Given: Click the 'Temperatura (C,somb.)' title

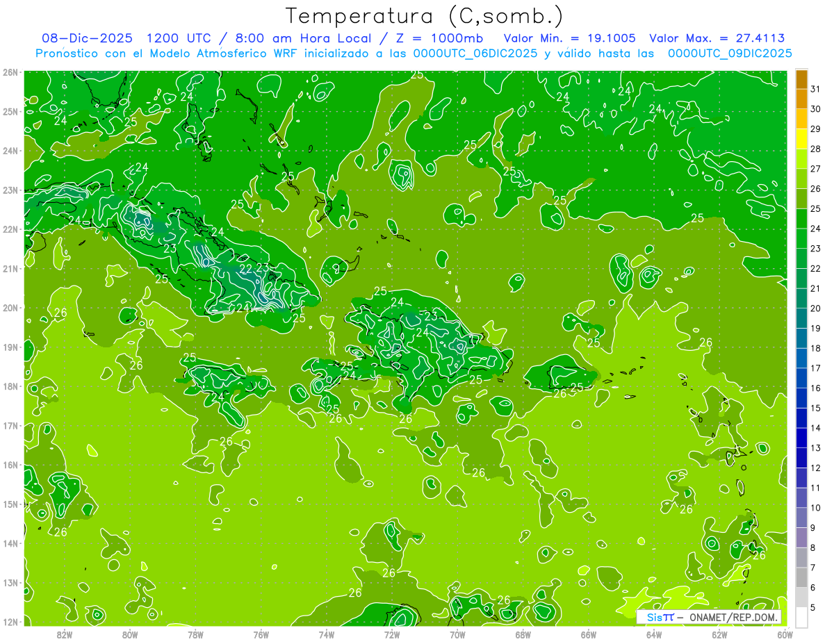Looking at the screenshot, I should tap(425, 16).
